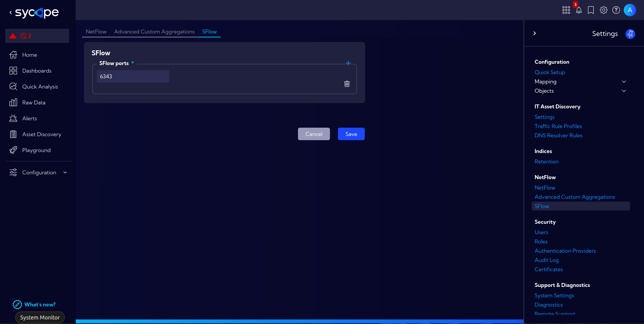Image resolution: width=644 pixels, height=324 pixels.
Task: Open NetFlow link in Settings panel
Action: [x=545, y=187]
